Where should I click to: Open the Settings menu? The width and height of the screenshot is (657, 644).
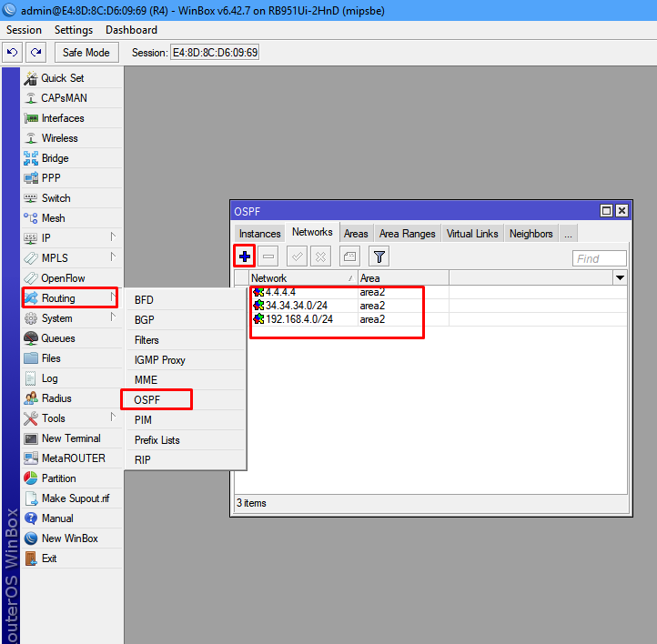click(74, 30)
